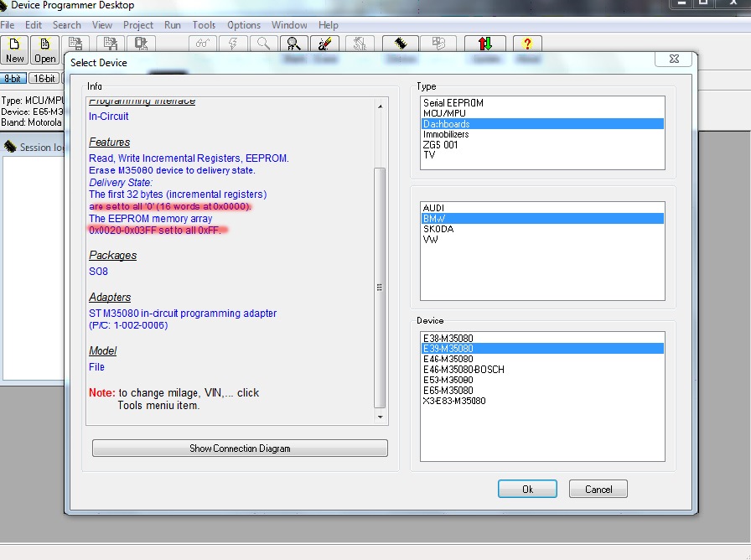Choose VW in the brand list
The image size is (751, 560).
[542, 240]
